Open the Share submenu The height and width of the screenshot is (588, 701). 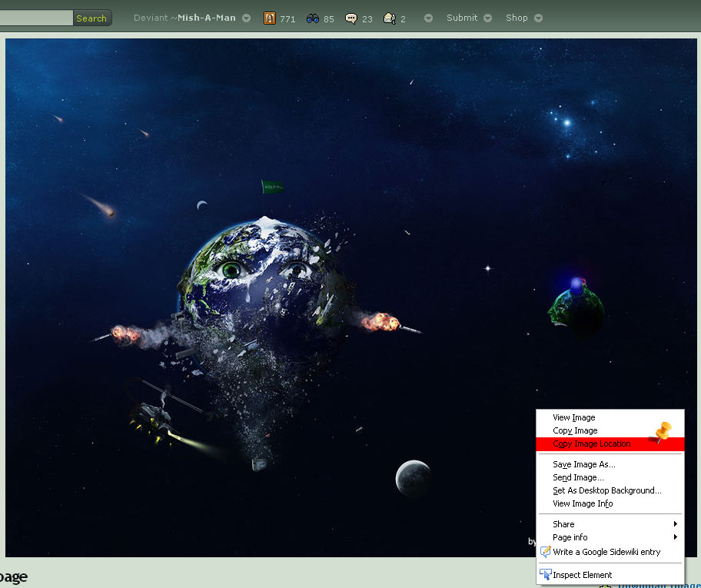coord(610,524)
